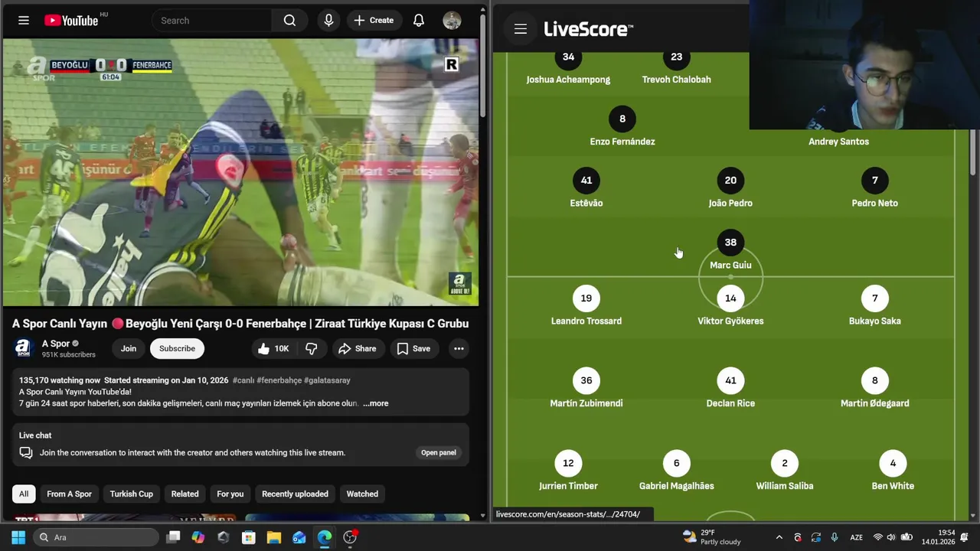Select Marc Guiu number 38 marker
Image resolution: width=980 pixels, height=551 pixels.
pyautogui.click(x=730, y=242)
